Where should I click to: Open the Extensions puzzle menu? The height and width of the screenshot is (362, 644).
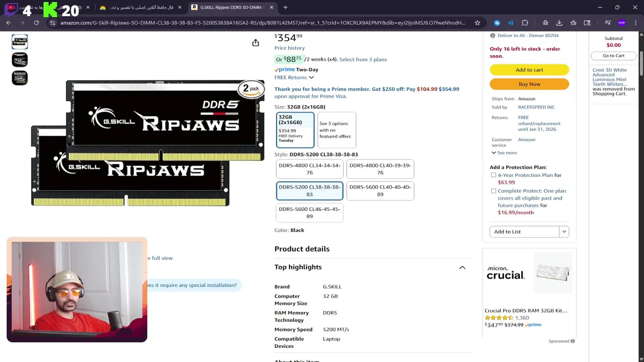tap(525, 23)
